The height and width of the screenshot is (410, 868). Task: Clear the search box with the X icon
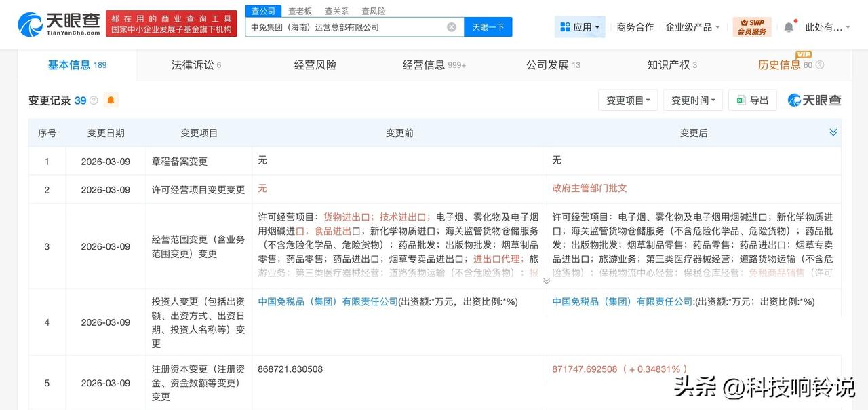click(x=452, y=27)
